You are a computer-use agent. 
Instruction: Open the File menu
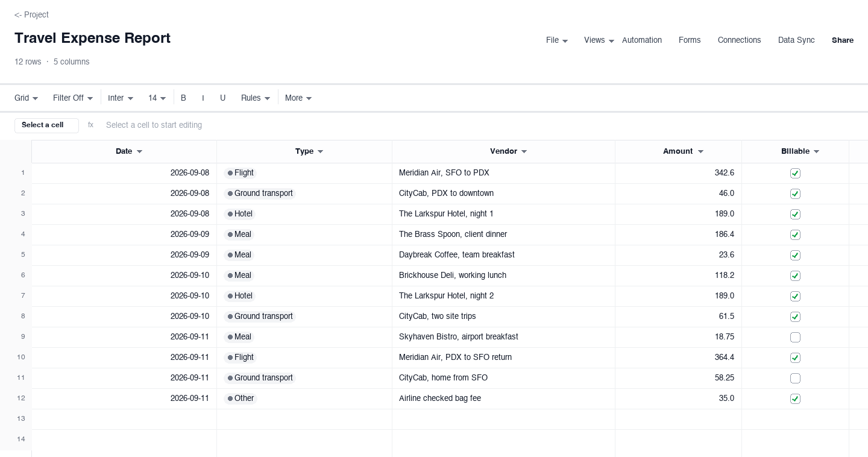[x=557, y=40]
